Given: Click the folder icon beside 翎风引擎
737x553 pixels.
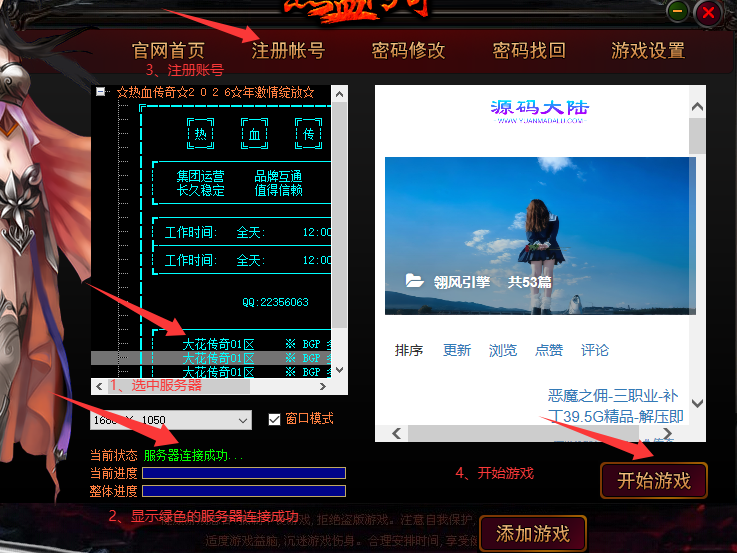Looking at the screenshot, I should pyautogui.click(x=414, y=282).
